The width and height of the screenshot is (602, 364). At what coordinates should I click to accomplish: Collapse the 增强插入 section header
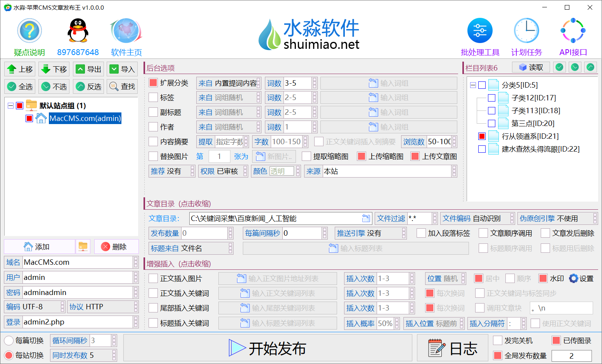(179, 264)
